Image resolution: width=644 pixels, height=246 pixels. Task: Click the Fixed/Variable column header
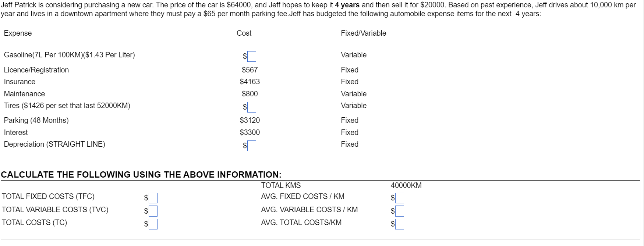pos(364,33)
